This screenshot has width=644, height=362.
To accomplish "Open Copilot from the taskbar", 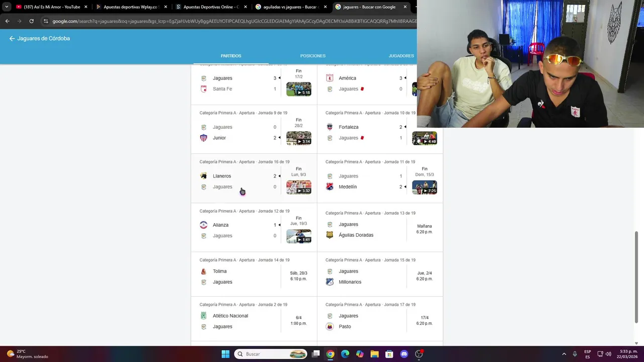I will tap(360, 354).
